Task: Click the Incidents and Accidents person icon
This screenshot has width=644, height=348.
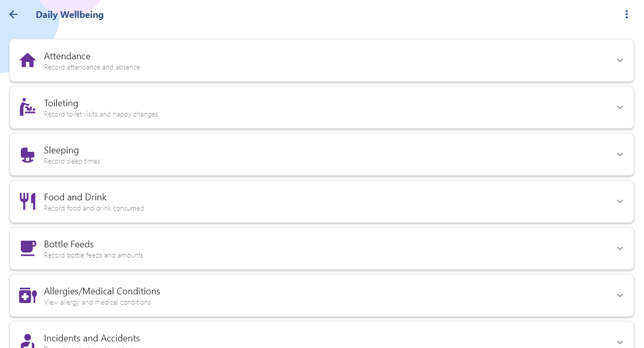Action: point(28,341)
